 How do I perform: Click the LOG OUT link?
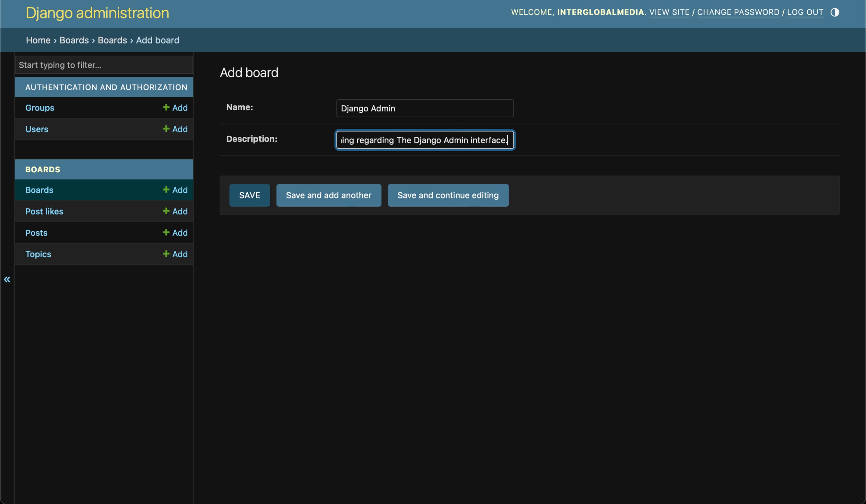pyautogui.click(x=805, y=12)
